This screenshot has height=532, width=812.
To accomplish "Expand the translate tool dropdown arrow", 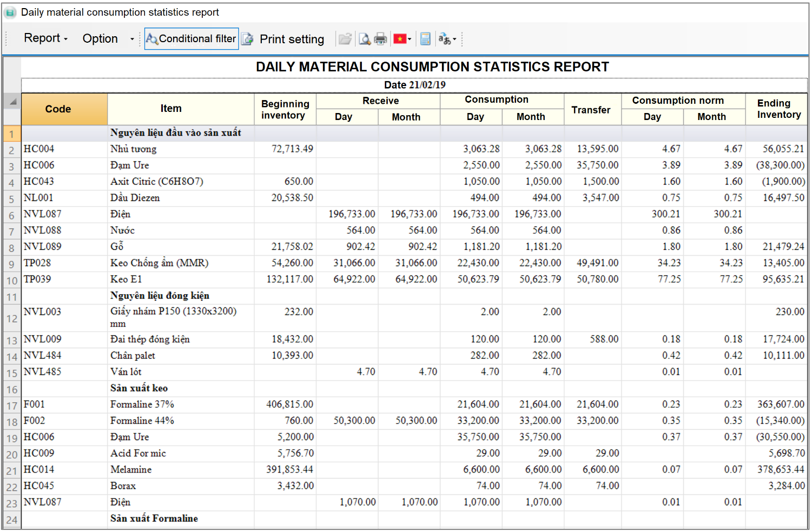I will tap(454, 39).
